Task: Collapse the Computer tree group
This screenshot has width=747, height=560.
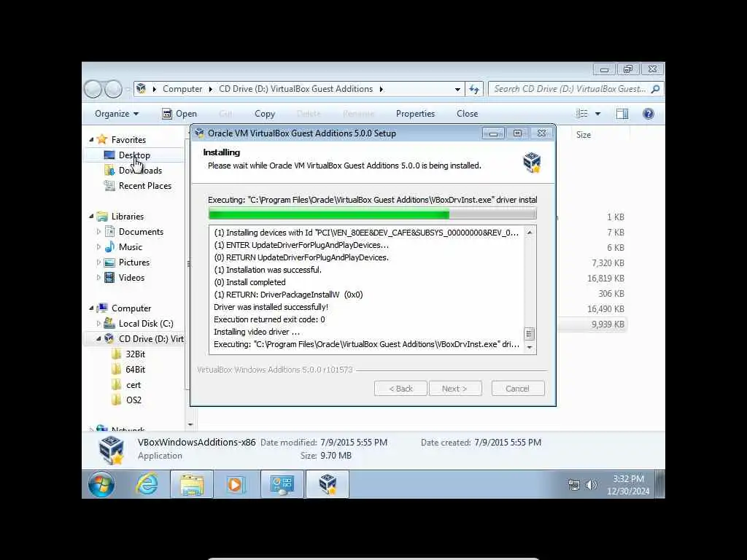Action: [91, 308]
